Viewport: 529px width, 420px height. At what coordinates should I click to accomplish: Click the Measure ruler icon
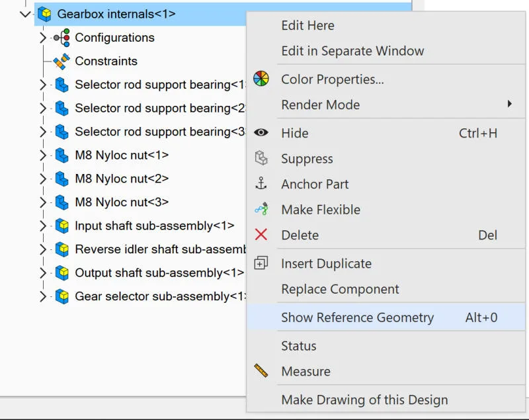pos(261,370)
